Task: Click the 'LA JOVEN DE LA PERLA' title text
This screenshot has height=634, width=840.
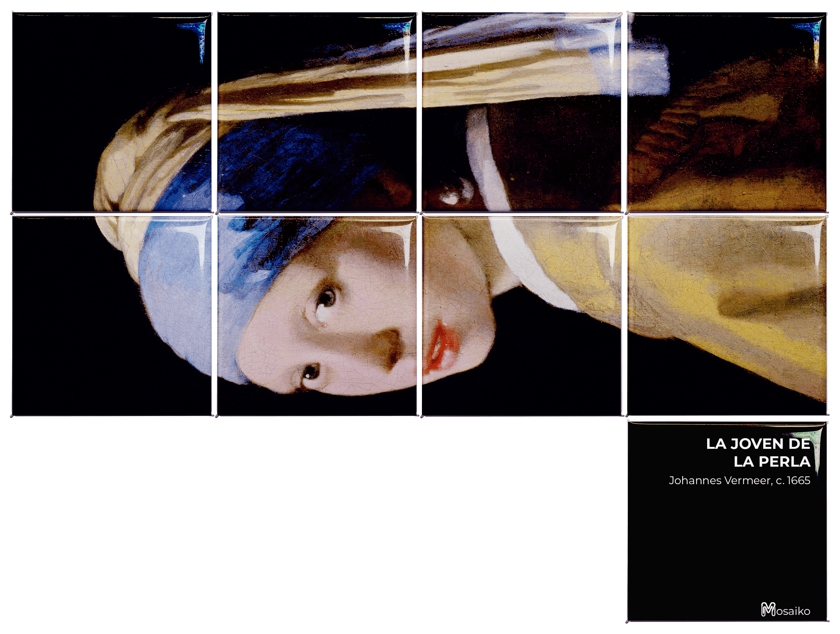Action: tap(758, 452)
